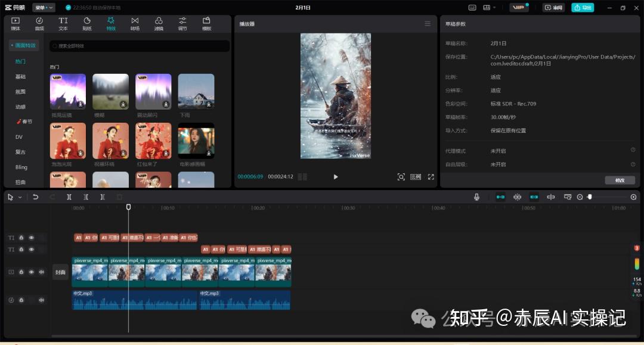Open the 滤镜 (Filters) tab

[159, 24]
